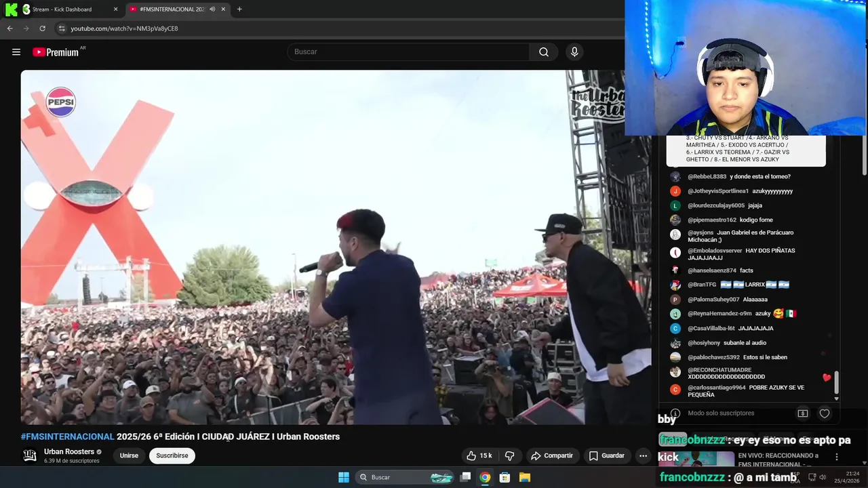Close the Stream - Kick Dashboard tab

pyautogui.click(x=115, y=9)
